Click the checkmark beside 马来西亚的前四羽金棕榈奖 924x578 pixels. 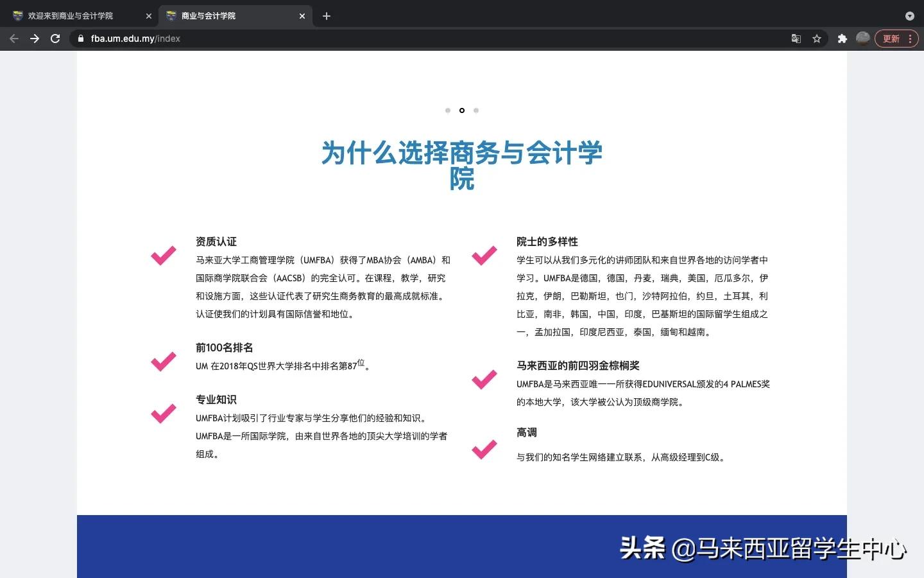(x=484, y=380)
